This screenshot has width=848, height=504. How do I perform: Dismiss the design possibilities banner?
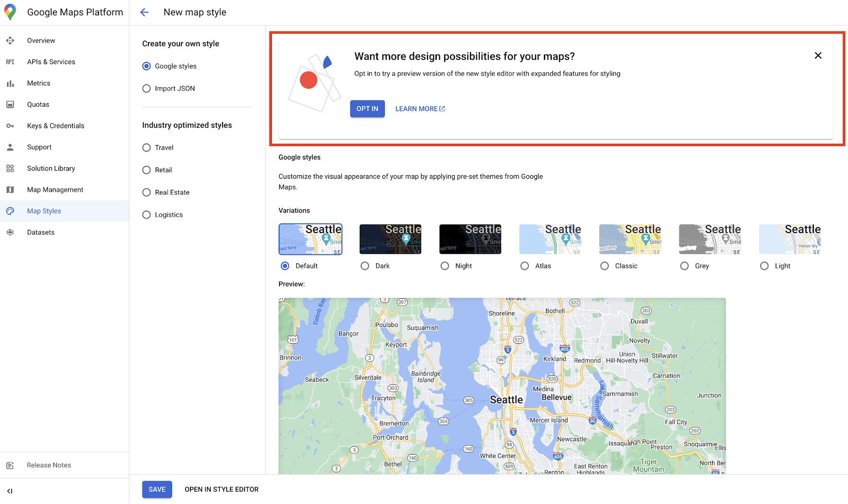pos(818,55)
